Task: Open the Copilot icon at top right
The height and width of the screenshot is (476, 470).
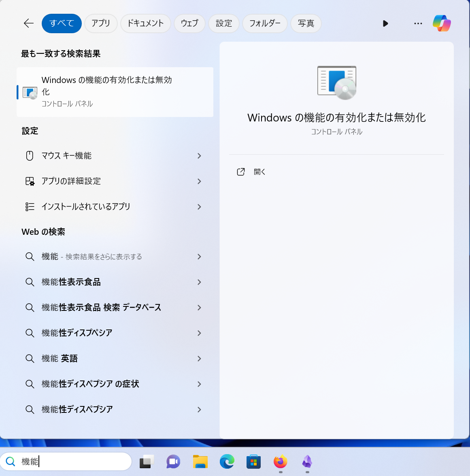Action: click(x=442, y=23)
